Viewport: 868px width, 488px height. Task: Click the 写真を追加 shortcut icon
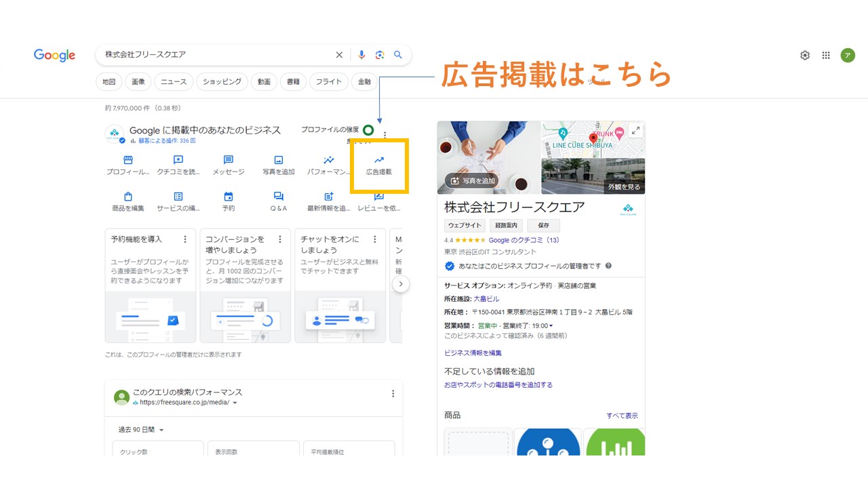[279, 160]
